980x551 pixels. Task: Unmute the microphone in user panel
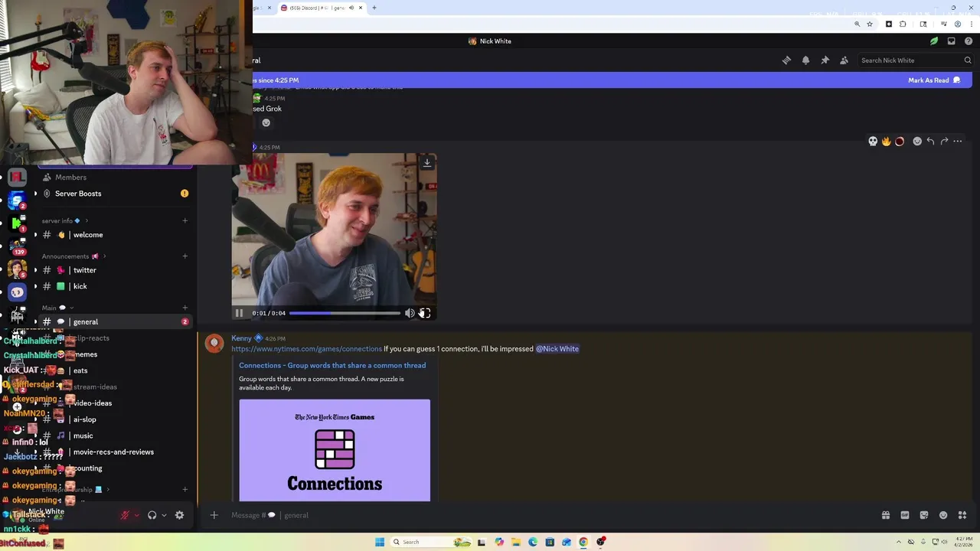(125, 515)
